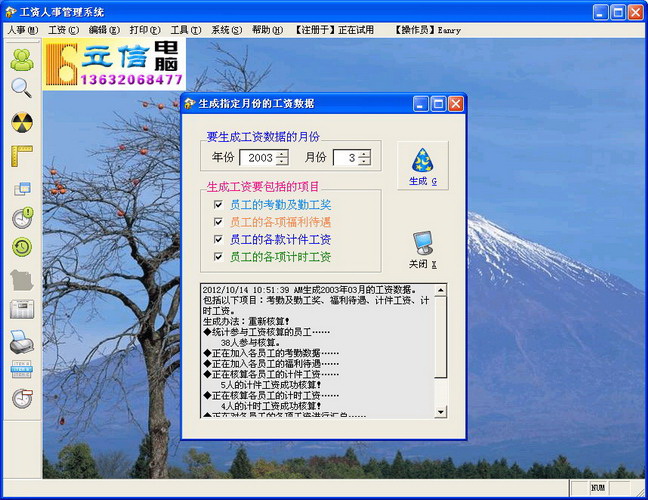
Task: Click the log box vertical scrollbar thumb
Action: tap(441, 337)
